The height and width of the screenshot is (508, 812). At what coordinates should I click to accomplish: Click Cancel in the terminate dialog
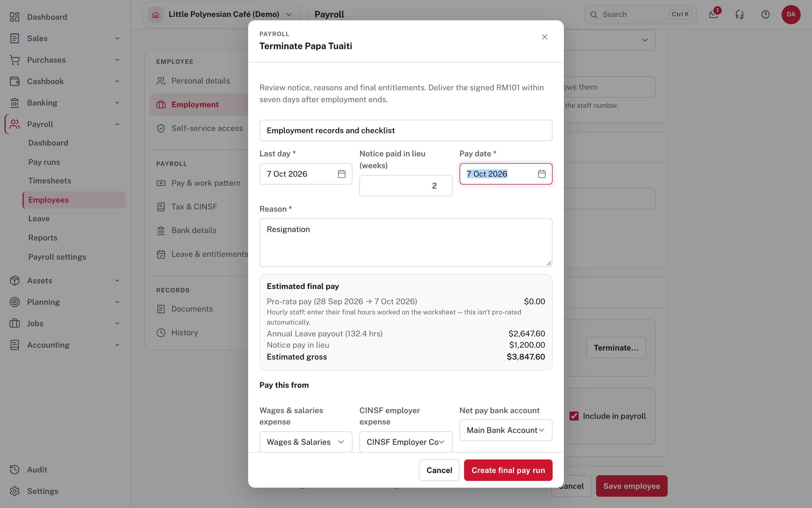(439, 470)
